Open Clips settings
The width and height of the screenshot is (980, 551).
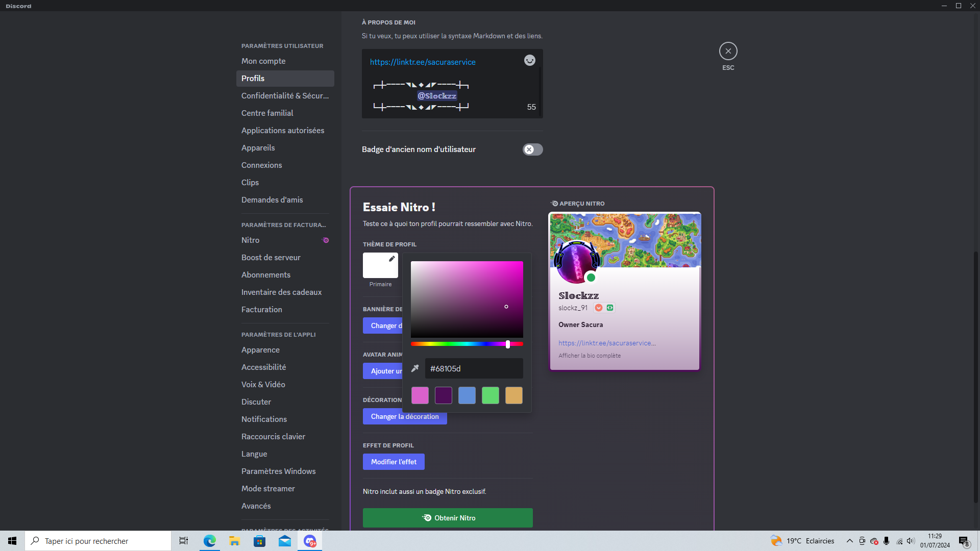[285, 183]
